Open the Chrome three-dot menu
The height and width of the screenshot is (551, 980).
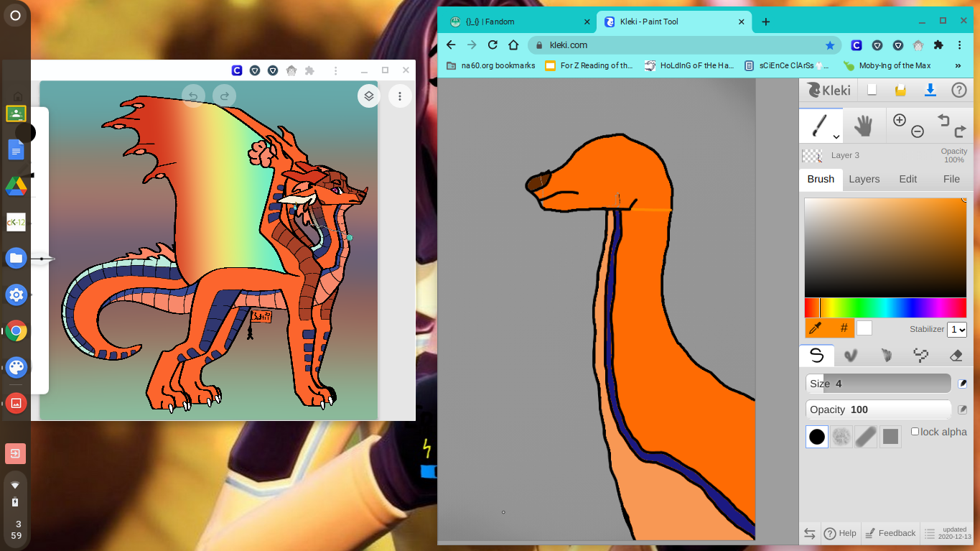point(960,45)
